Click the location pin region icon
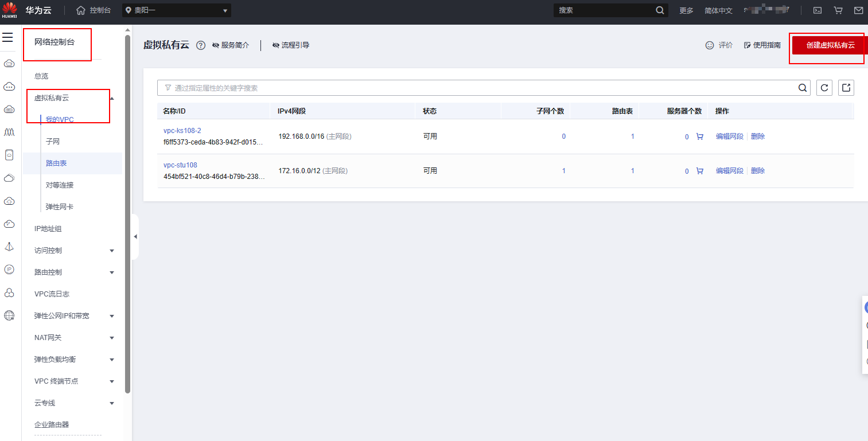The height and width of the screenshot is (441, 868). click(129, 10)
